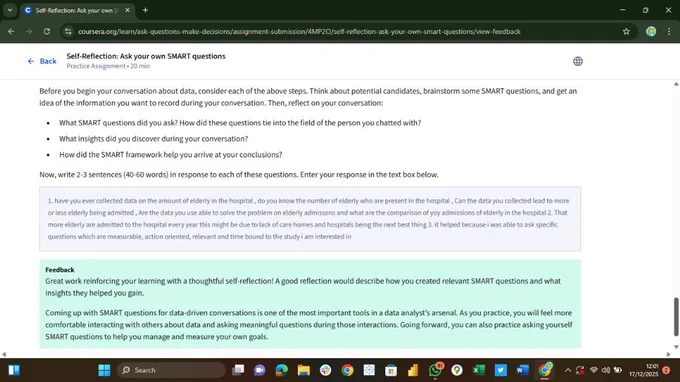This screenshot has height=382, width=680.
Task: Open Google Chrome taskbar icon
Action: coord(347,370)
